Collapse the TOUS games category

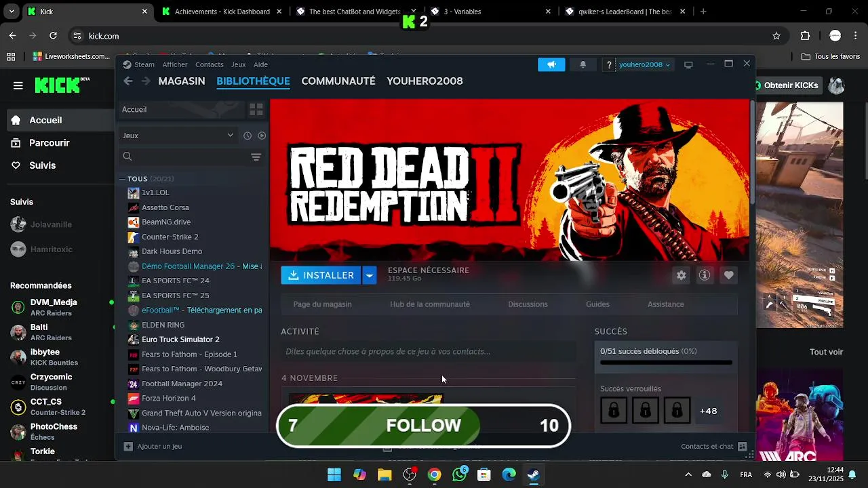tap(123, 179)
